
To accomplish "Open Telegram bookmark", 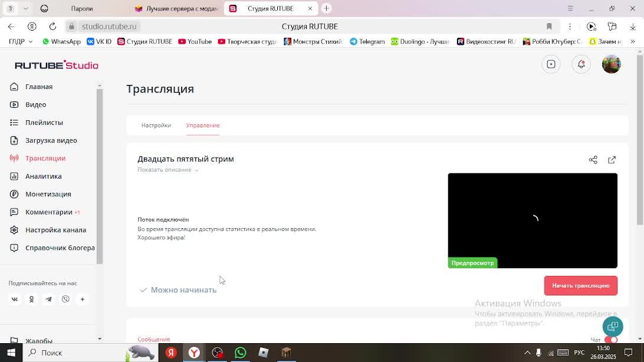I will (x=367, y=41).
